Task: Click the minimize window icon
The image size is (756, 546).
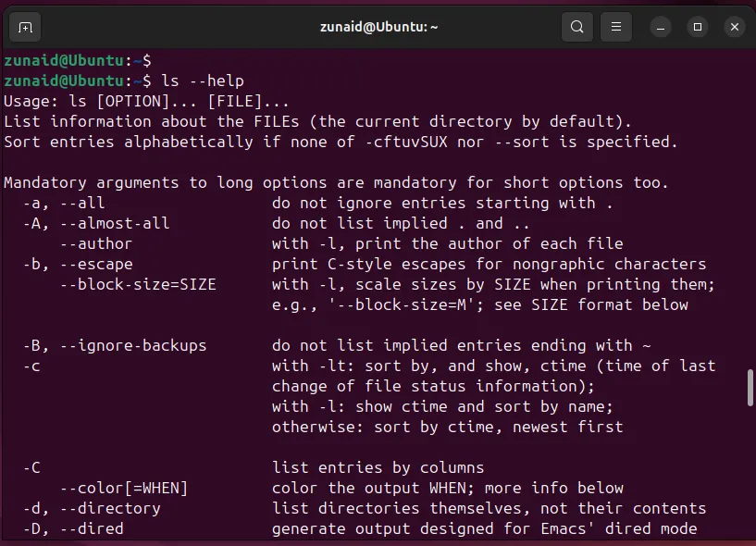Action: pos(660,28)
